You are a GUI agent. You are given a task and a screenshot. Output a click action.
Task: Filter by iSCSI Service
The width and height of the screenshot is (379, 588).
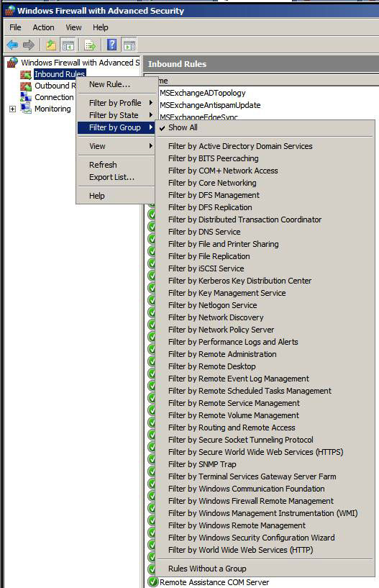(x=265, y=268)
